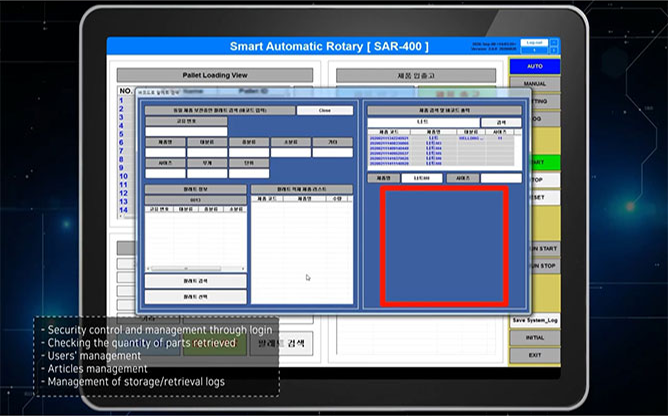
Task: Select row 14 in Pallet Loading View
Action: pyautogui.click(x=123, y=210)
